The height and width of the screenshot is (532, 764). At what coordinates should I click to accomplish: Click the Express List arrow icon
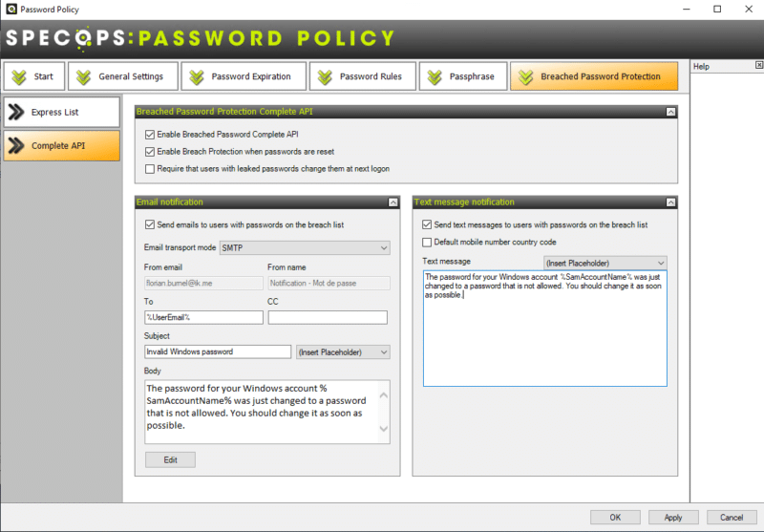tap(16, 112)
